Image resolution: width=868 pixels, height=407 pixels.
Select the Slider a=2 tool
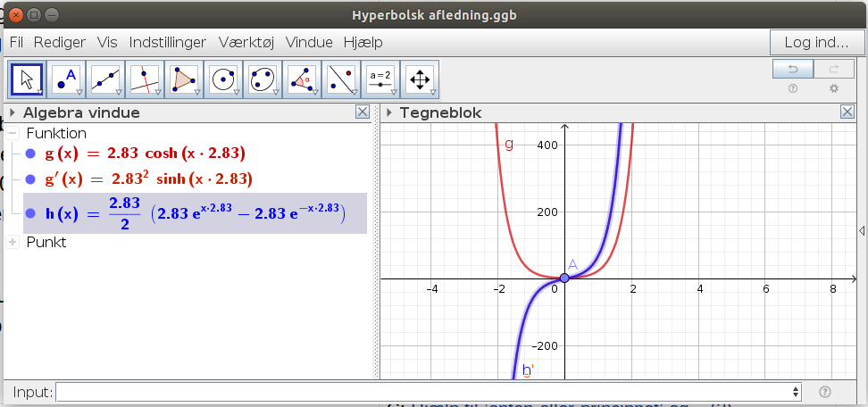[380, 80]
